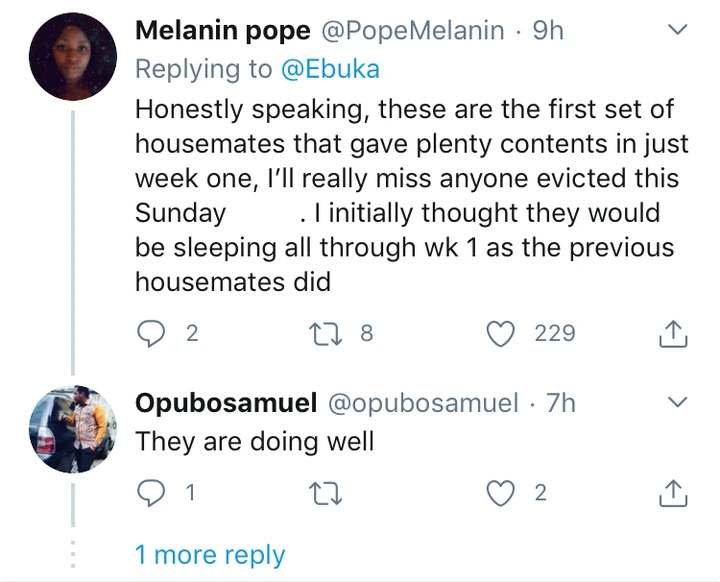This screenshot has width=720, height=582.
Task: Like Opubosamuel's reply with 2 likes
Action: pyautogui.click(x=499, y=492)
